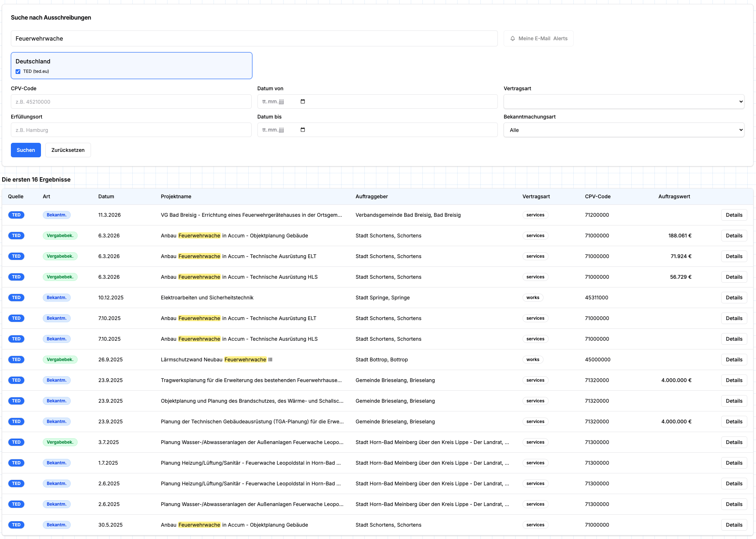Viewport: 756px width, 539px height.
Task: Click the blue Suchen button
Action: (x=26, y=150)
